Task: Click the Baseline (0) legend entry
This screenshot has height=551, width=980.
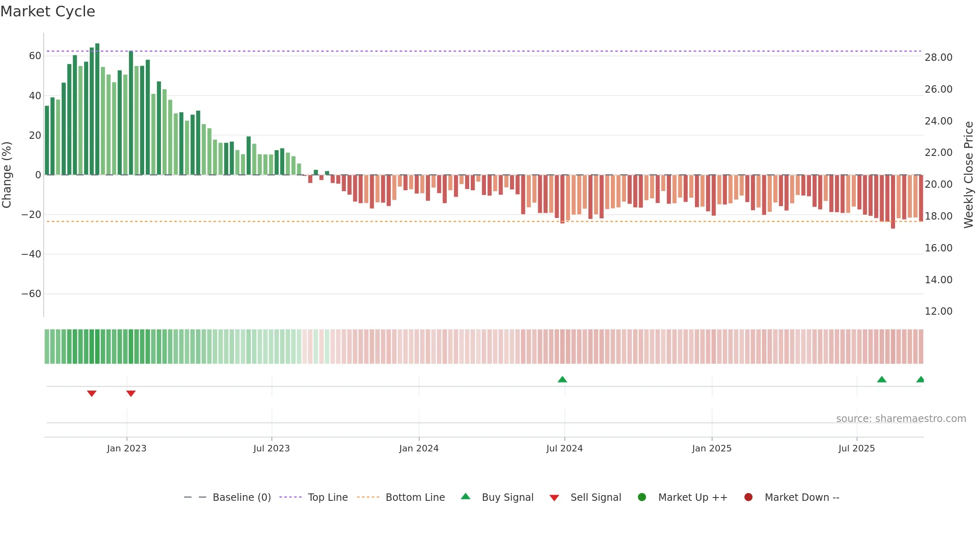Action: 227,497
